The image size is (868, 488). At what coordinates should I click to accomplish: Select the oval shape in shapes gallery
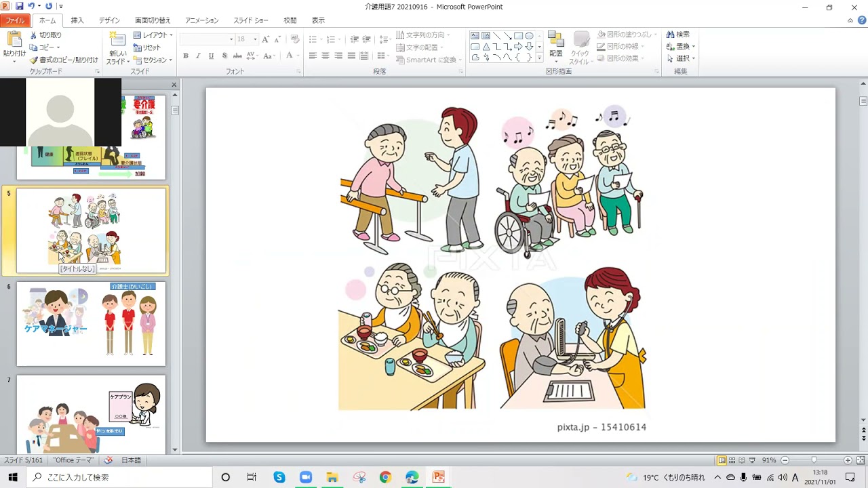(x=529, y=36)
